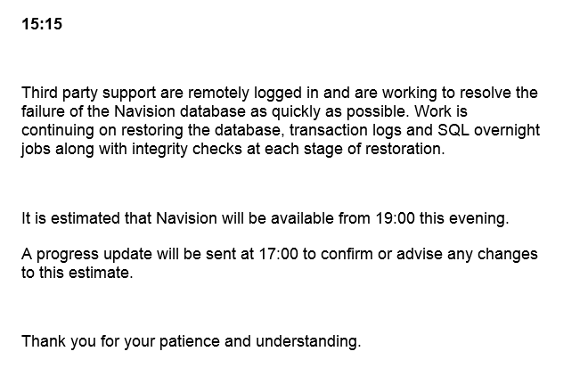Click the '19:00' availability time
This screenshot has width=588, height=376.
395,218
